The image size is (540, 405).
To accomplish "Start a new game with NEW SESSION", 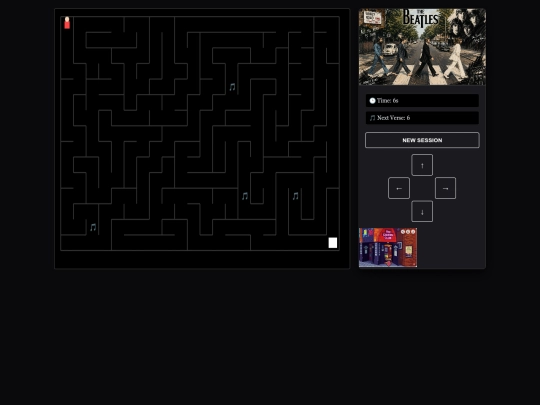I will (422, 140).
